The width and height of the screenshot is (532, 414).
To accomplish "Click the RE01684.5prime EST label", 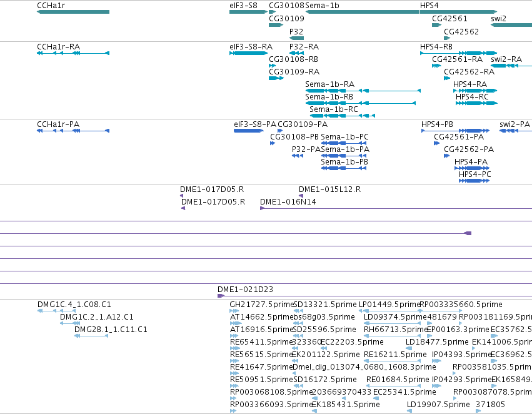I will [398, 380].
